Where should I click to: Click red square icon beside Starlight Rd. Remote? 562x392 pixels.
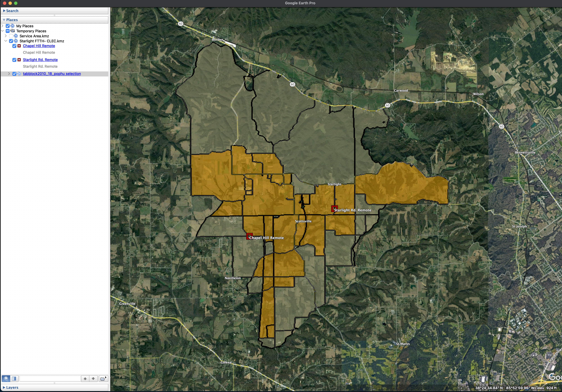19,60
